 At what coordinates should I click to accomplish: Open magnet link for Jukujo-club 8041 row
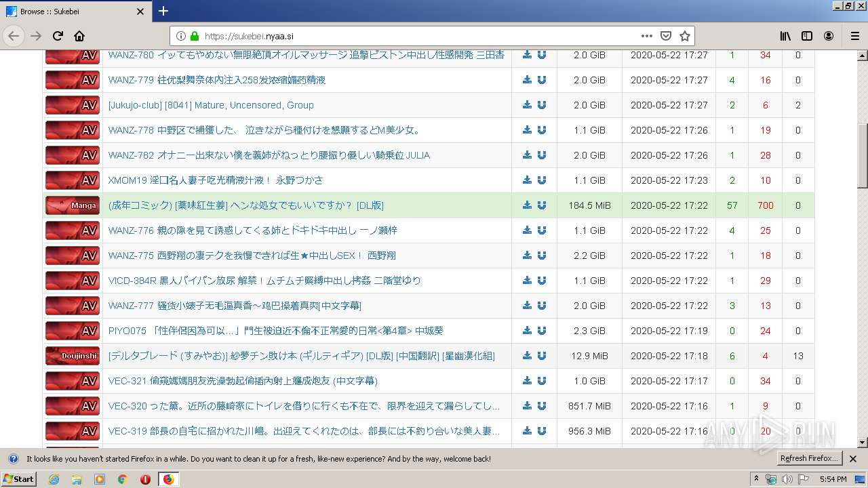click(x=542, y=105)
